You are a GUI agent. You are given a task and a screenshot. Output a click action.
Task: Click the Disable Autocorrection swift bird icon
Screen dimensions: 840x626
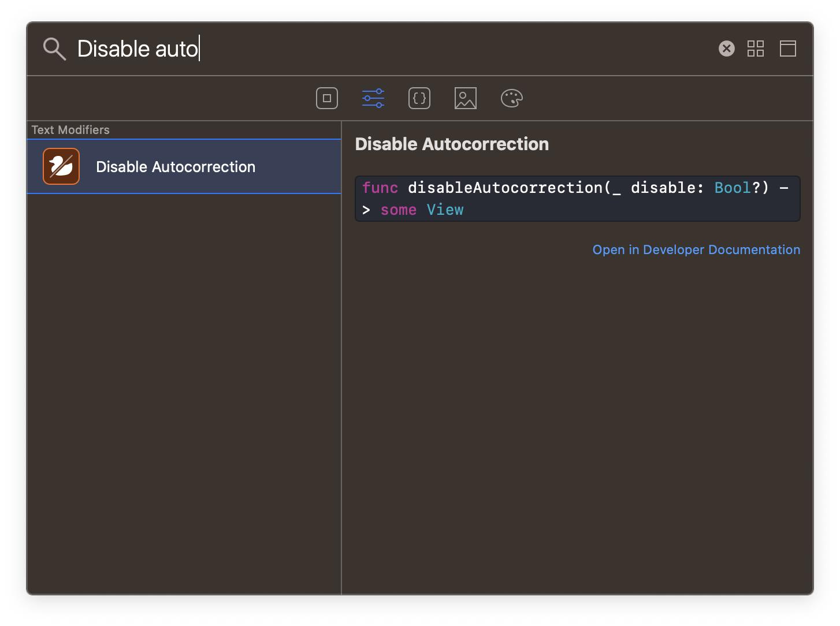61,166
